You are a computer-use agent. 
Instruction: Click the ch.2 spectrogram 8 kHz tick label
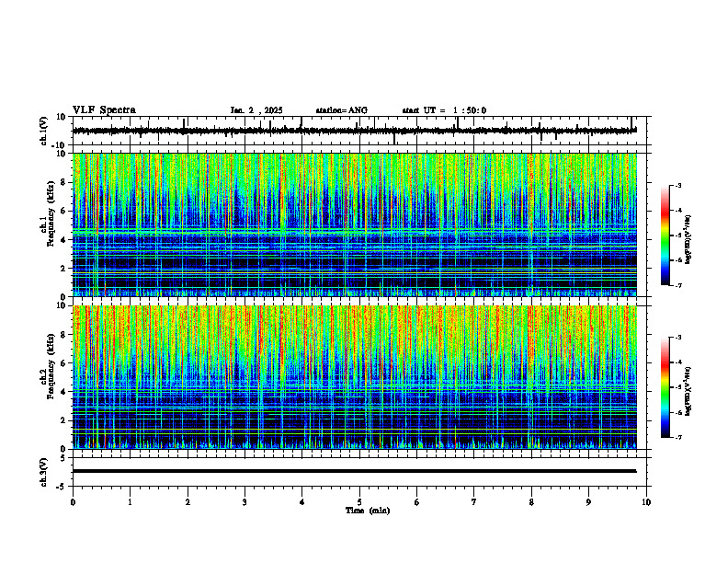tap(64, 335)
